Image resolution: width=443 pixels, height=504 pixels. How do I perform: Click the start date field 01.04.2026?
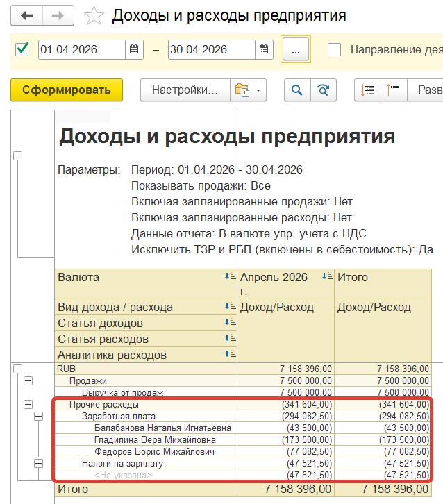[82, 49]
